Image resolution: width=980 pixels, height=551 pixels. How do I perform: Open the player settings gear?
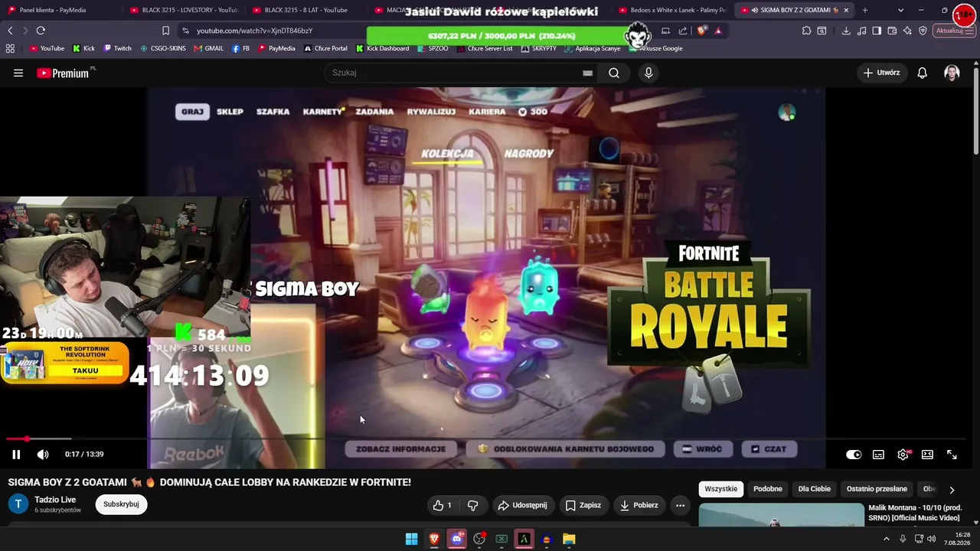pyautogui.click(x=903, y=455)
